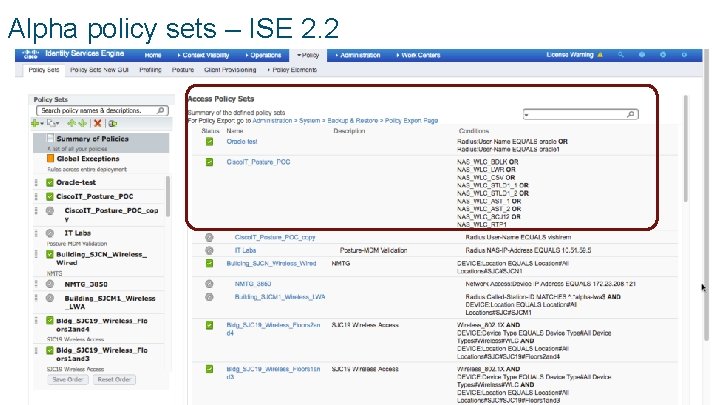Image resolution: width=720 pixels, height=405 pixels.
Task: Click the green plus add-policy icon
Action: pos(34,123)
